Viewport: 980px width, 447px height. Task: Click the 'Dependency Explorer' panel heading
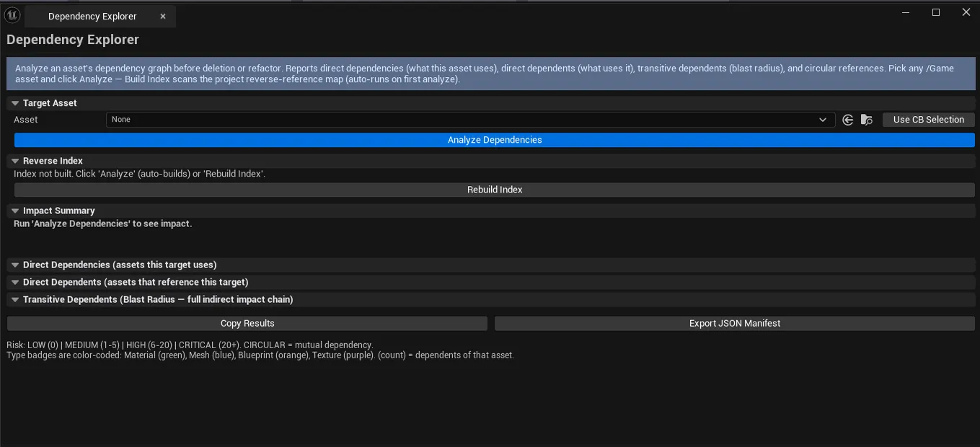[x=73, y=40]
